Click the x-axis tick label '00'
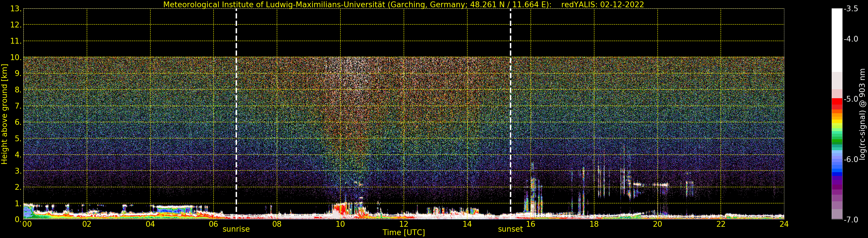 pos(27,224)
